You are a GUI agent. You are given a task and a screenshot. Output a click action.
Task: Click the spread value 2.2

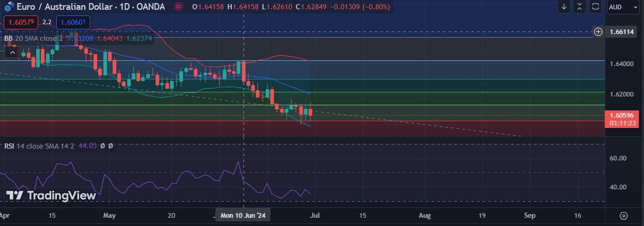[x=46, y=22]
